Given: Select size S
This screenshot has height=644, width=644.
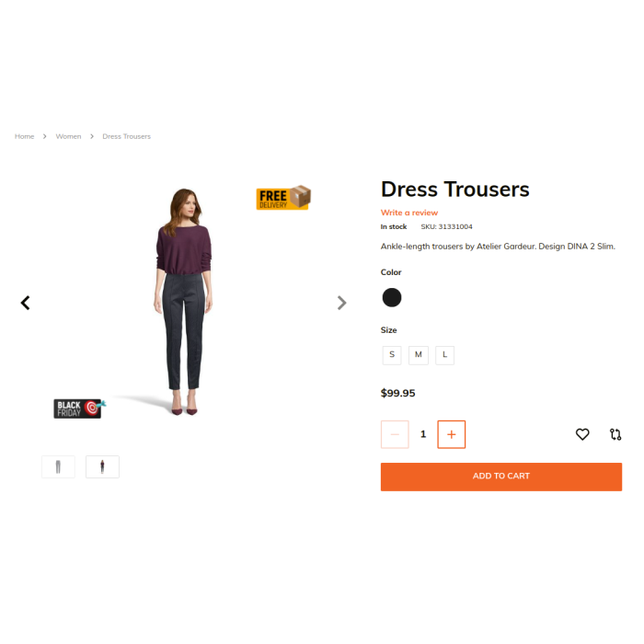Looking at the screenshot, I should tap(392, 355).
